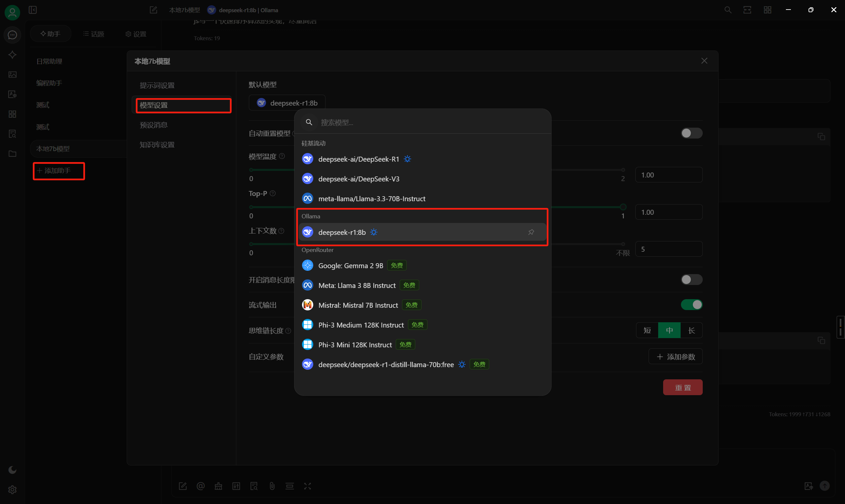Screen dimensions: 845x504
Task: Toggle dark theme moon icon
Action: point(13,469)
